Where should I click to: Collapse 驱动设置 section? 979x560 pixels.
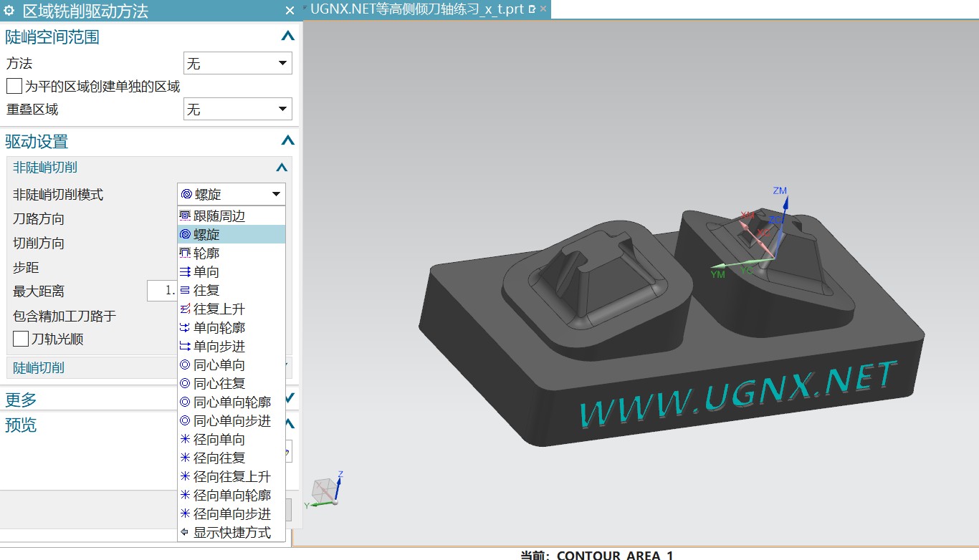pyautogui.click(x=287, y=141)
